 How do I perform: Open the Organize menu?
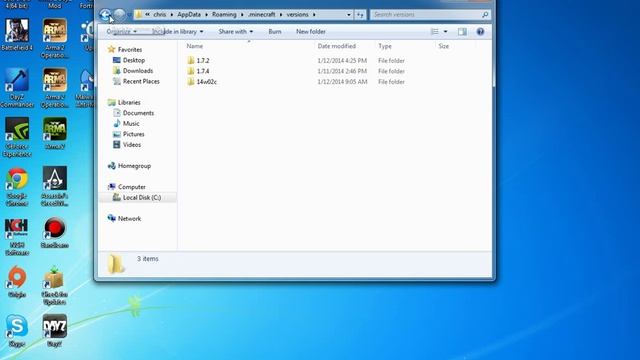point(121,31)
